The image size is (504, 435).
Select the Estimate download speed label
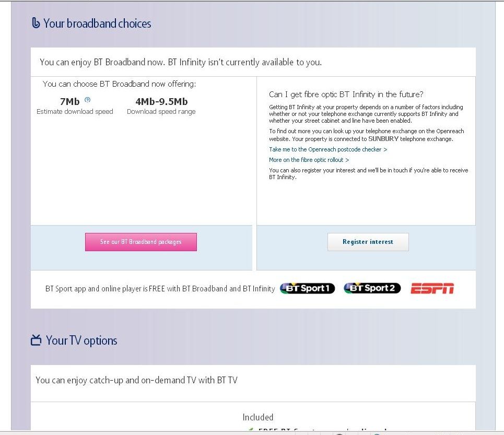[x=75, y=111]
